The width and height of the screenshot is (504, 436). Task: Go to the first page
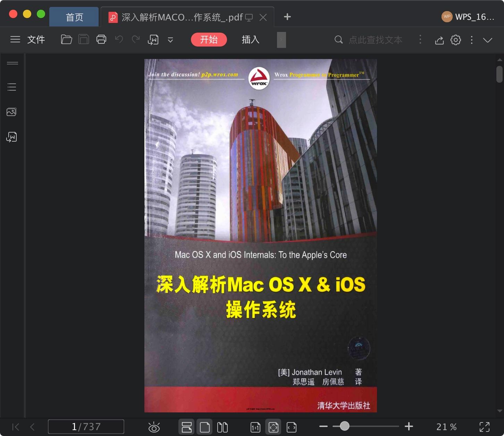point(16,427)
